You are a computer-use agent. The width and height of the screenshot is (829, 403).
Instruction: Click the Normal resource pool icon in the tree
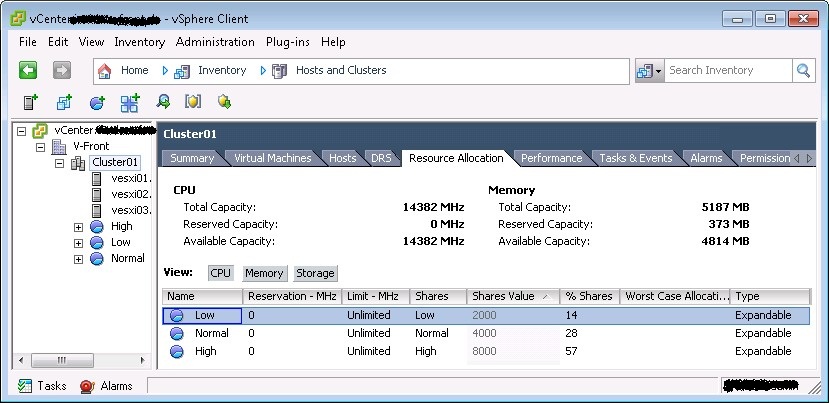[x=97, y=259]
